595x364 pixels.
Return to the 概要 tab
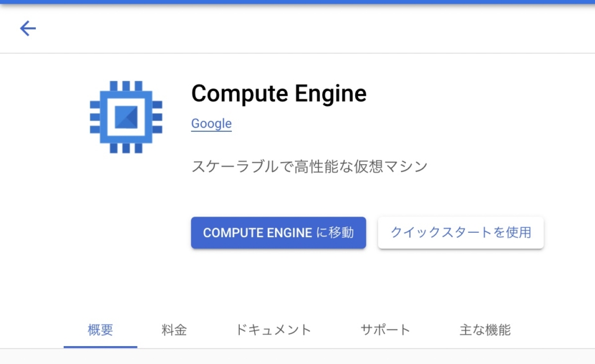tap(100, 330)
